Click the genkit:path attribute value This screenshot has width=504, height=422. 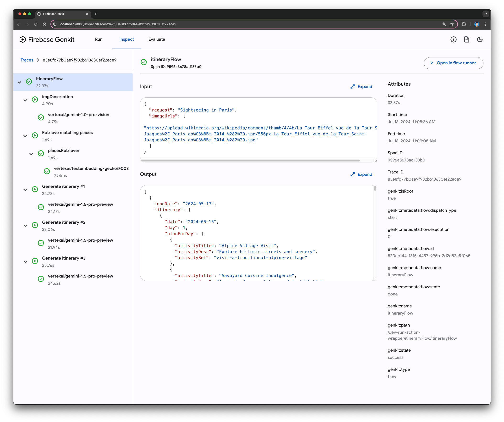[422, 335]
